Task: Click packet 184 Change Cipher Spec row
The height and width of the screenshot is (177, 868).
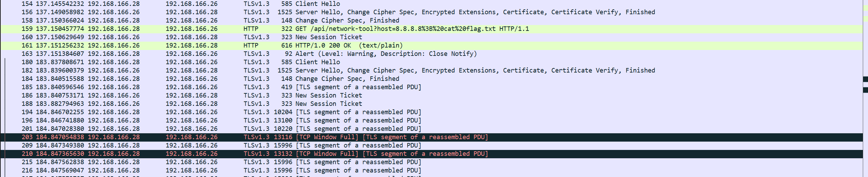Action: 347,79
